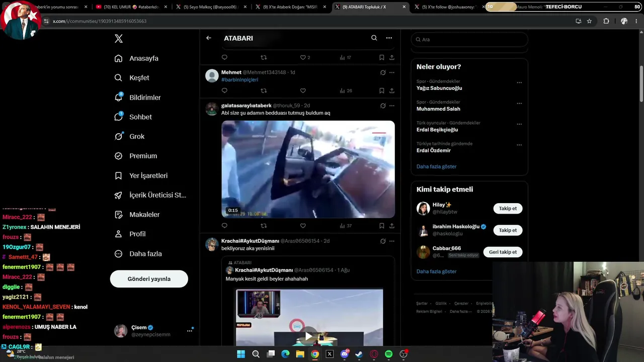644x362 pixels.
Task: Open options for the Yağız Sabuncuoğlu trend
Action: [519, 82]
